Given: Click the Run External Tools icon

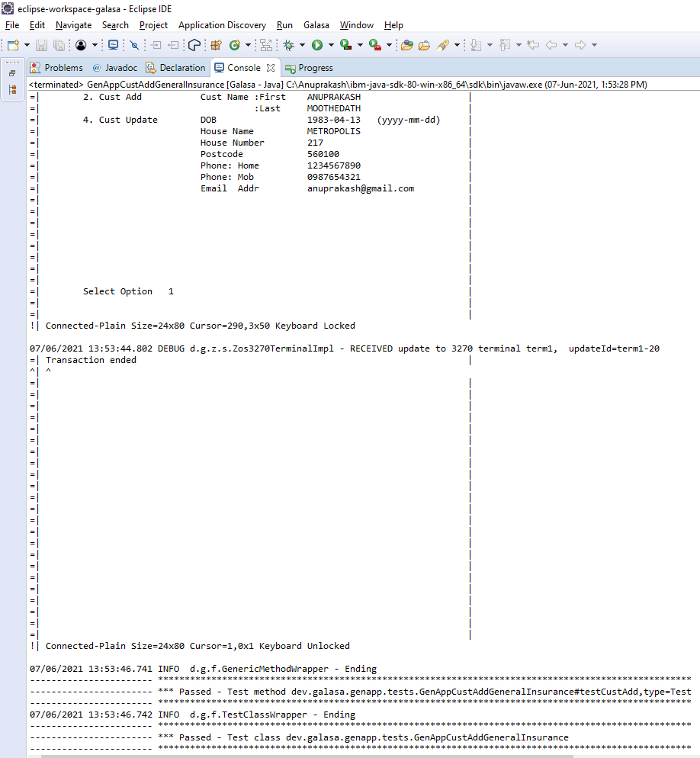Looking at the screenshot, I should pos(374,45).
